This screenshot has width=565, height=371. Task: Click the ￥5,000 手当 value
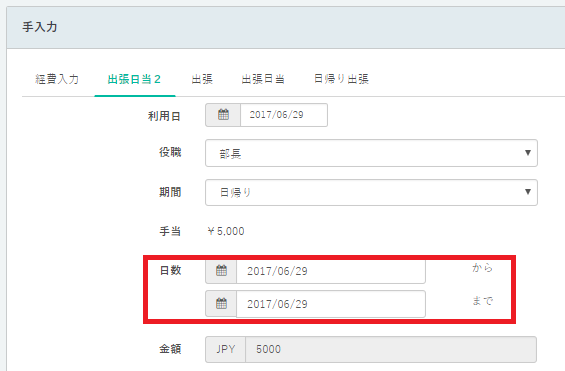point(226,231)
